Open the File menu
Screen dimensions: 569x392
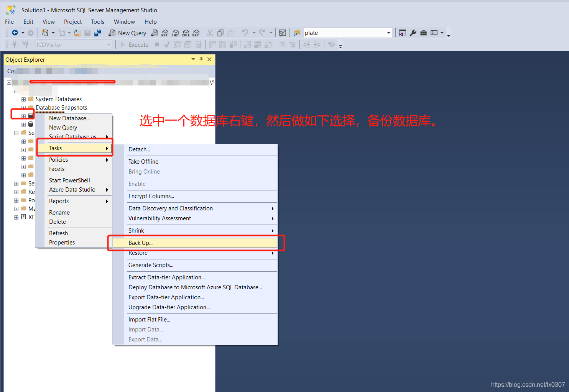[9, 22]
